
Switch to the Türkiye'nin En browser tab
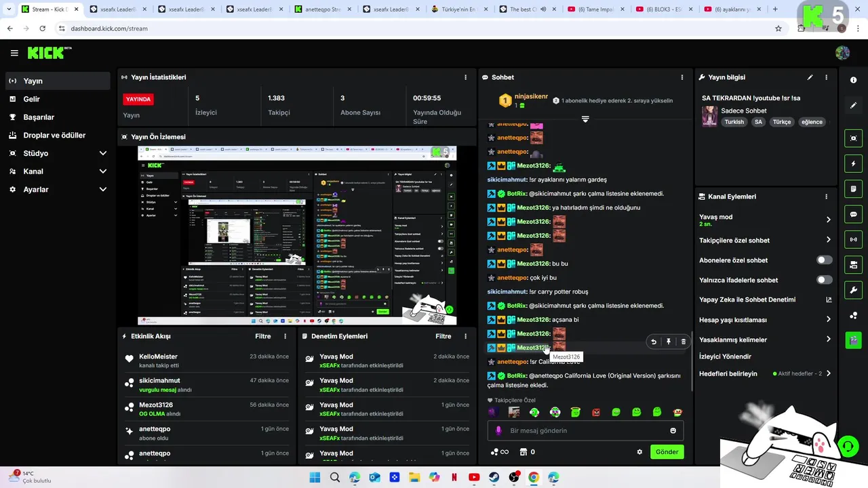click(x=458, y=9)
